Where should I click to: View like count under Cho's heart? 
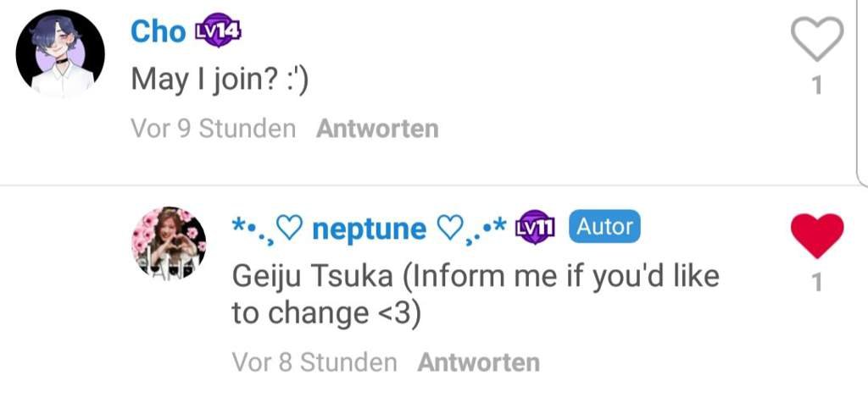coord(817,86)
